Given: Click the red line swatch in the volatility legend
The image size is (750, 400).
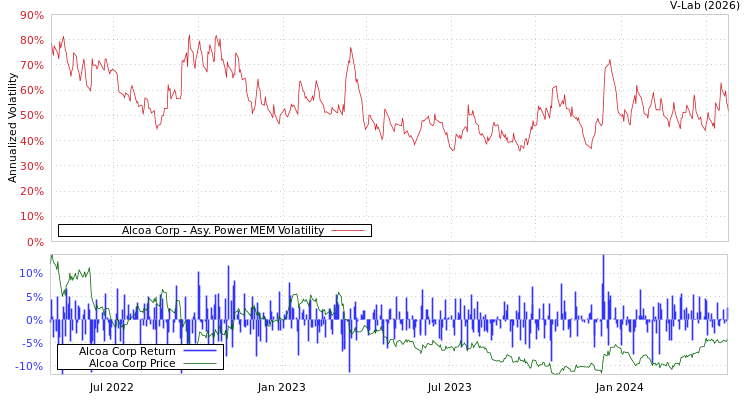Looking at the screenshot, I should tap(347, 231).
